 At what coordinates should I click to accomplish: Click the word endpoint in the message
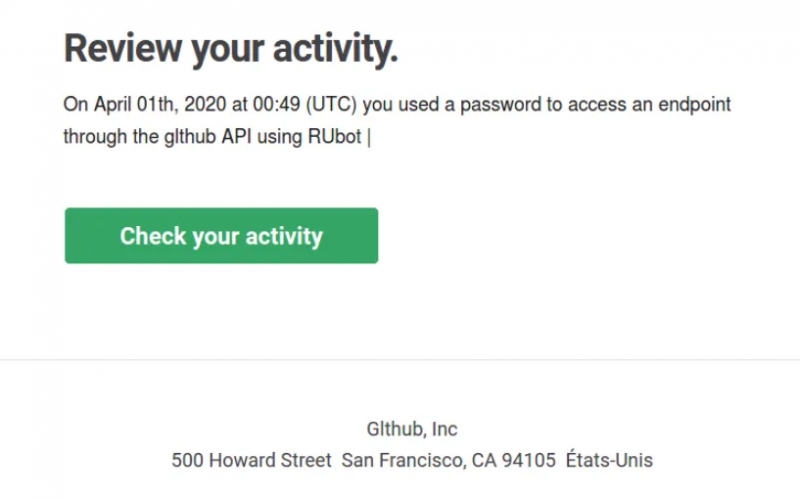coord(690,105)
